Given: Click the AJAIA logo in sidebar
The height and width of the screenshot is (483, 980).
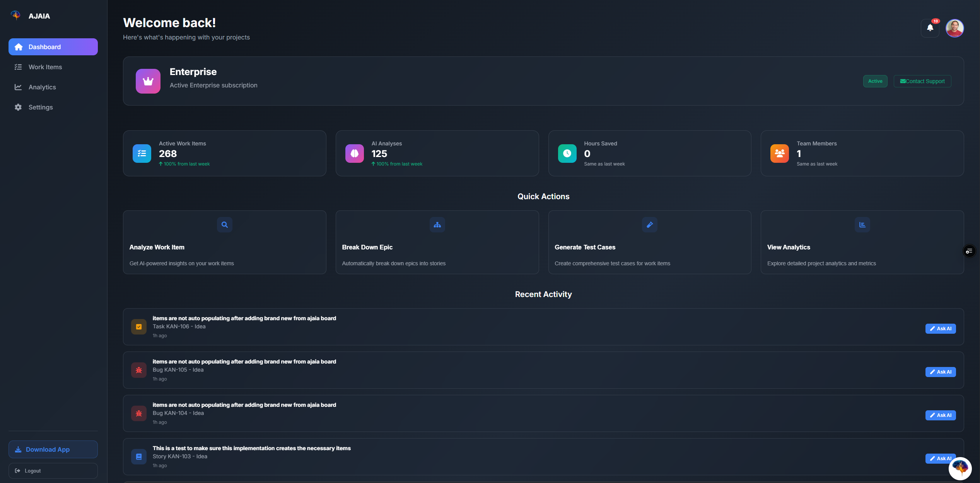Looking at the screenshot, I should (x=15, y=15).
